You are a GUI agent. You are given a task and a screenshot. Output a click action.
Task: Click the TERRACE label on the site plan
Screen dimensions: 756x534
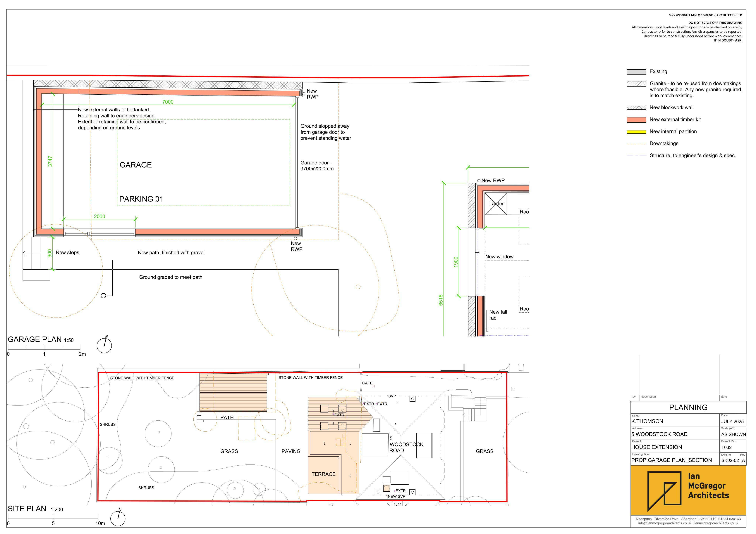pyautogui.click(x=324, y=474)
